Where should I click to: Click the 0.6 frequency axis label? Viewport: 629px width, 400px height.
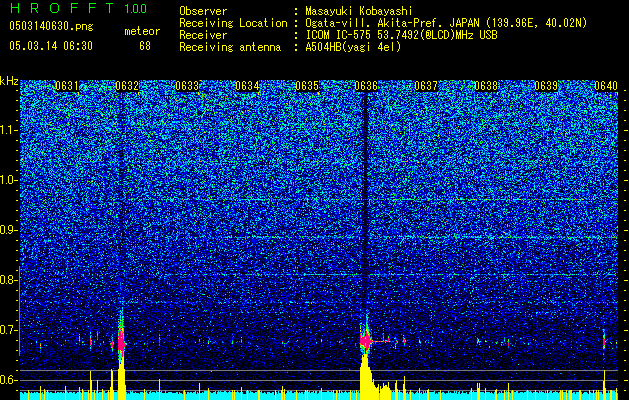pyautogui.click(x=7, y=380)
